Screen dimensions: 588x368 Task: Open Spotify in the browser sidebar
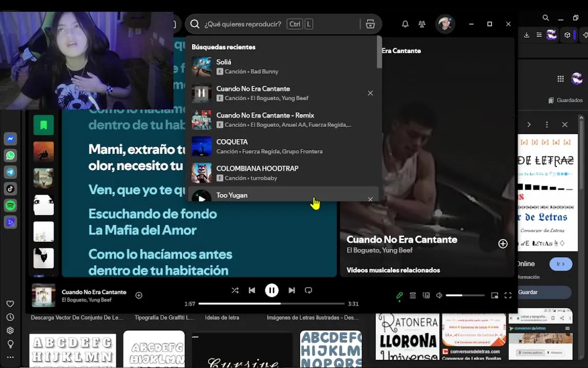pos(10,205)
